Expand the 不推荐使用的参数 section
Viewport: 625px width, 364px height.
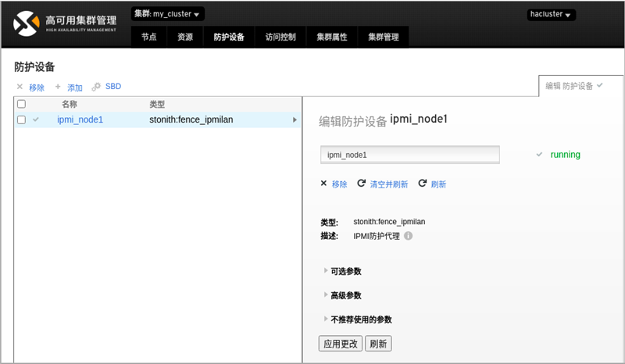click(x=360, y=319)
